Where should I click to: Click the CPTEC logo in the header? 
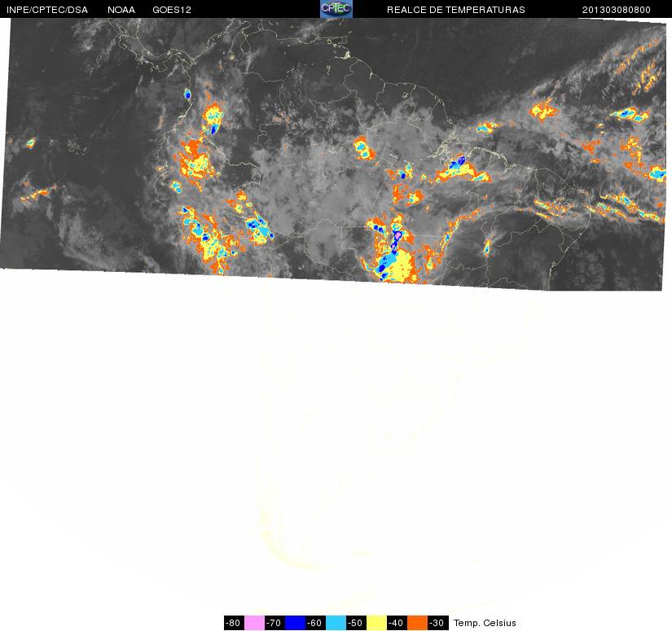coord(336,9)
